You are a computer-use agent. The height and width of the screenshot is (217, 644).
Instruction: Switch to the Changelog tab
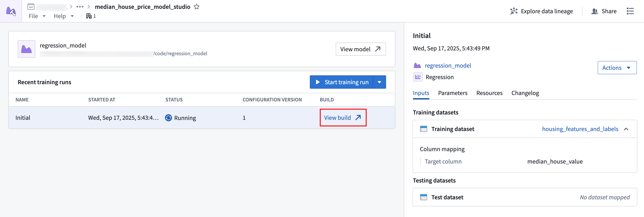(x=525, y=93)
